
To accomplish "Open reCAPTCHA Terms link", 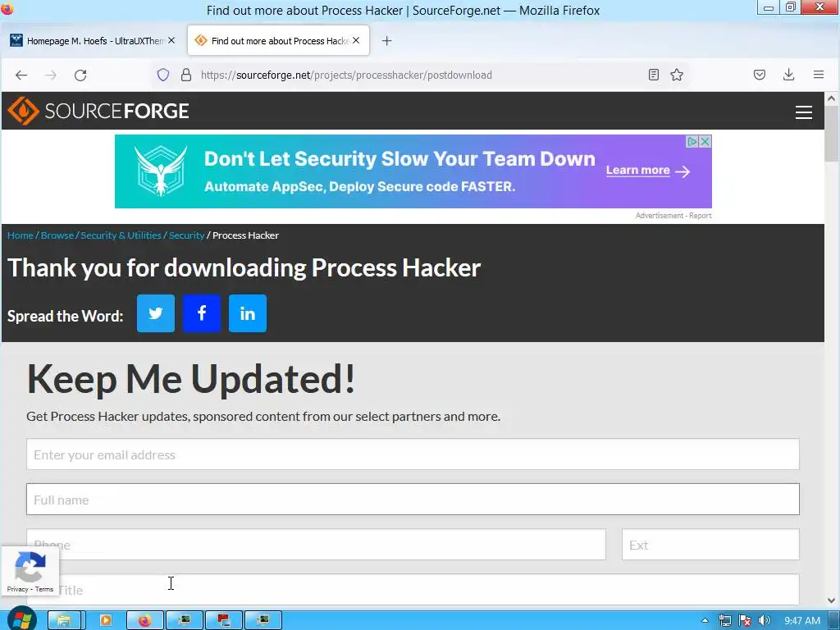I will [44, 589].
